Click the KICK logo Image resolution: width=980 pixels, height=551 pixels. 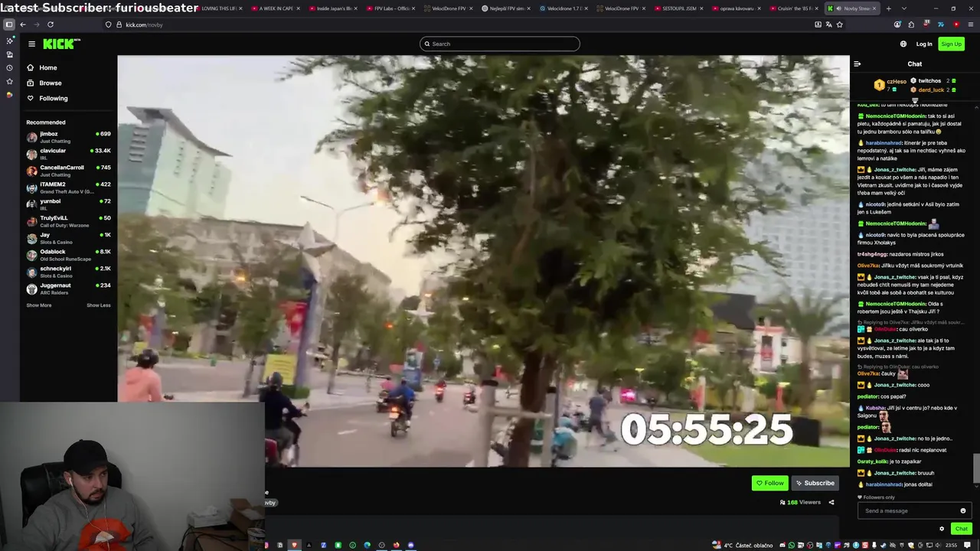61,44
